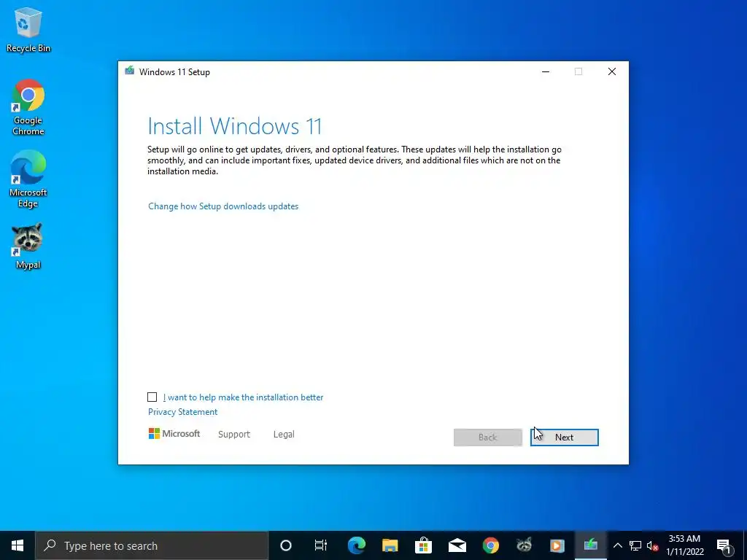Open File Explorer from the taskbar
Image resolution: width=747 pixels, height=560 pixels.
point(390,545)
